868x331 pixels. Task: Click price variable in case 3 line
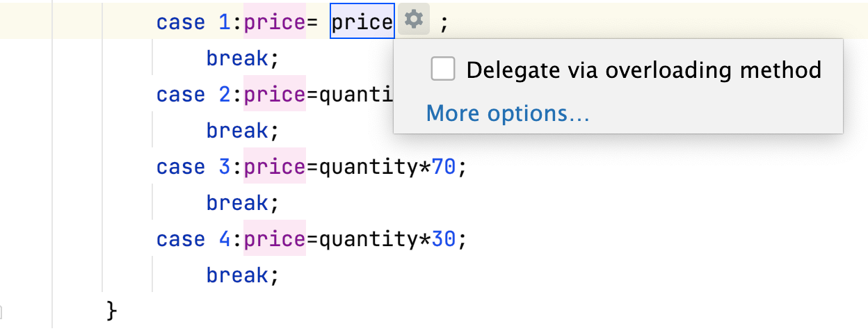pyautogui.click(x=275, y=167)
